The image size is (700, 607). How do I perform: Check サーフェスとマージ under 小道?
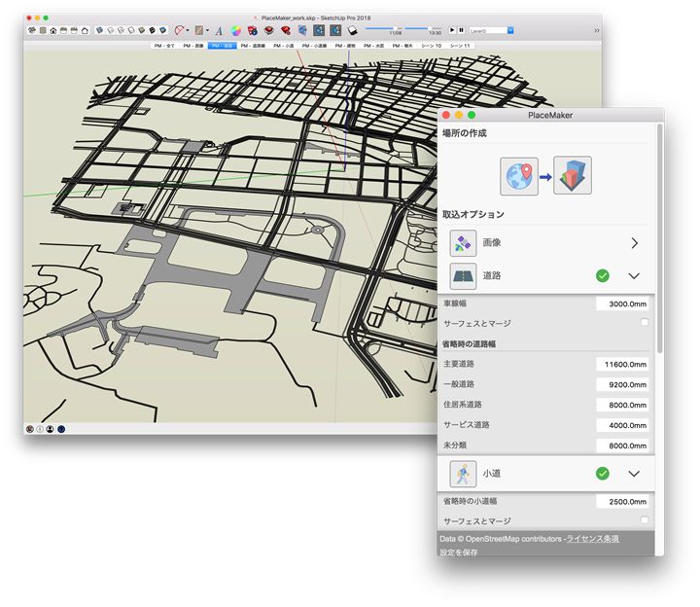coord(645,519)
